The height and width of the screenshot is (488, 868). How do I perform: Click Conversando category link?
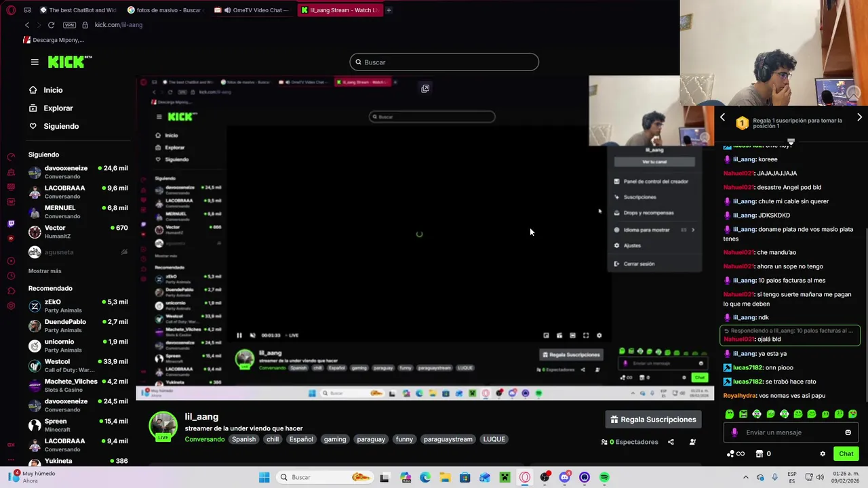(205, 439)
